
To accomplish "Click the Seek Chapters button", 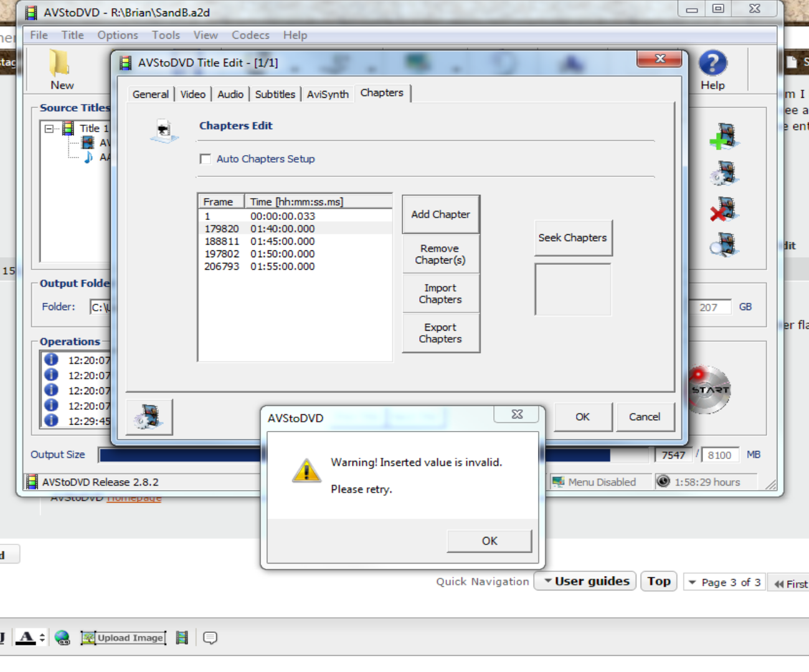I will click(x=573, y=238).
